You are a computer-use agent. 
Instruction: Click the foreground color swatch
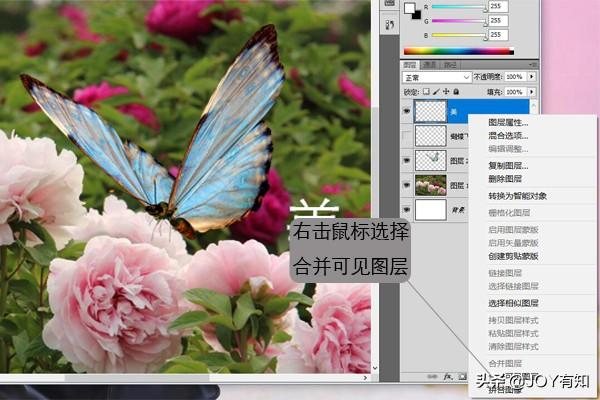(410, 8)
